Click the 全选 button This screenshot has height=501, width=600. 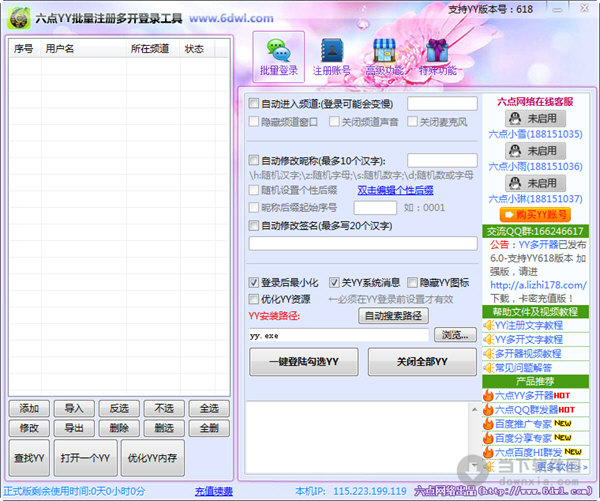tap(209, 409)
